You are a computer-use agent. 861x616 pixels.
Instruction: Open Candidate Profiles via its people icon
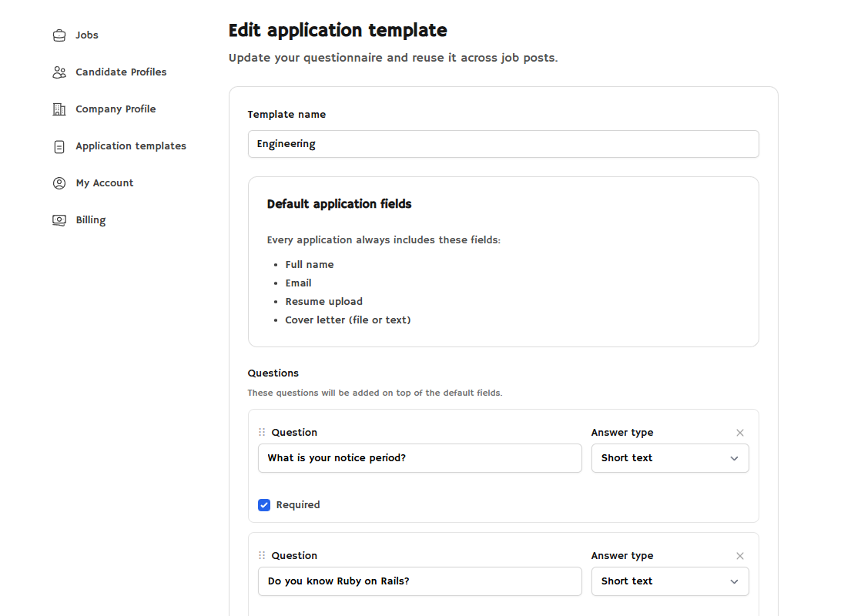tap(59, 72)
